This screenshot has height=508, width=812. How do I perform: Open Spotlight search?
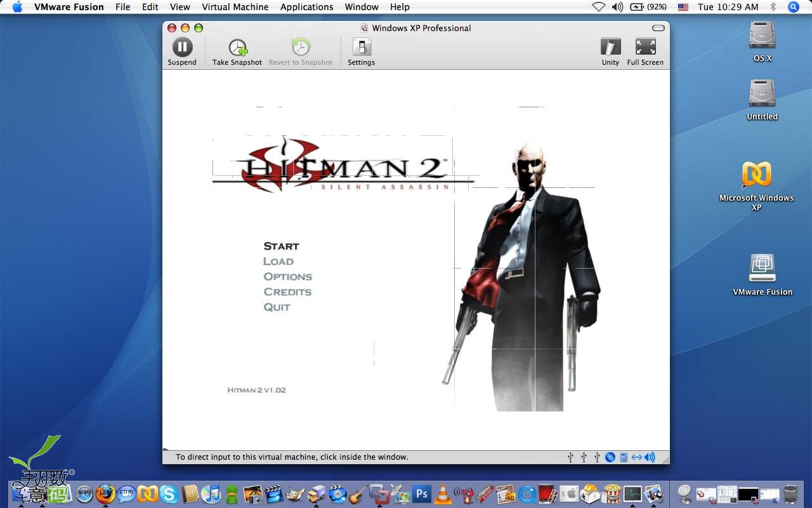pos(794,7)
